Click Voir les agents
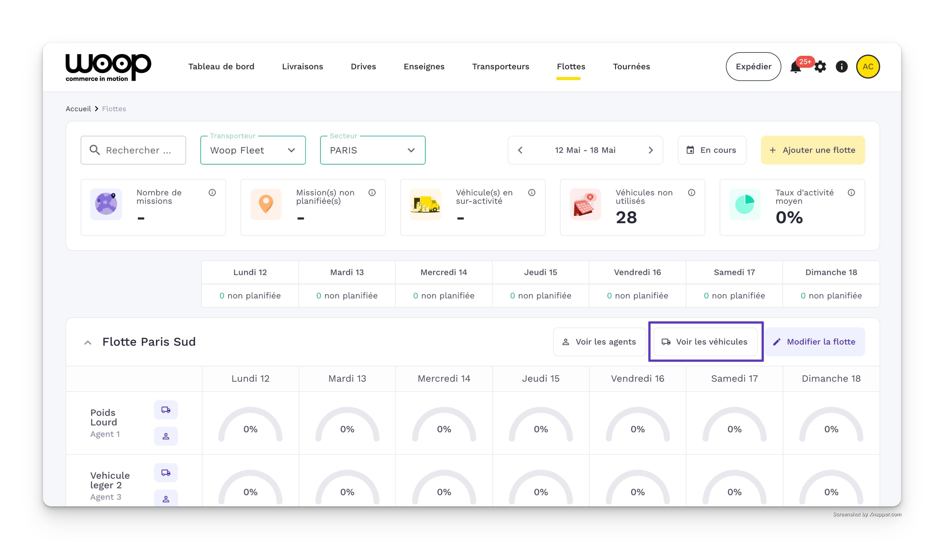This screenshot has height=560, width=944. click(599, 342)
